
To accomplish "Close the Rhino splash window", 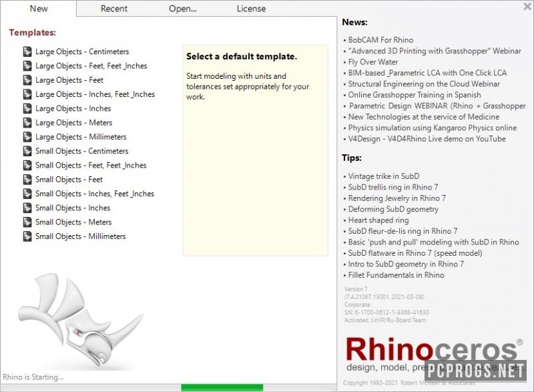I will click(x=527, y=7).
